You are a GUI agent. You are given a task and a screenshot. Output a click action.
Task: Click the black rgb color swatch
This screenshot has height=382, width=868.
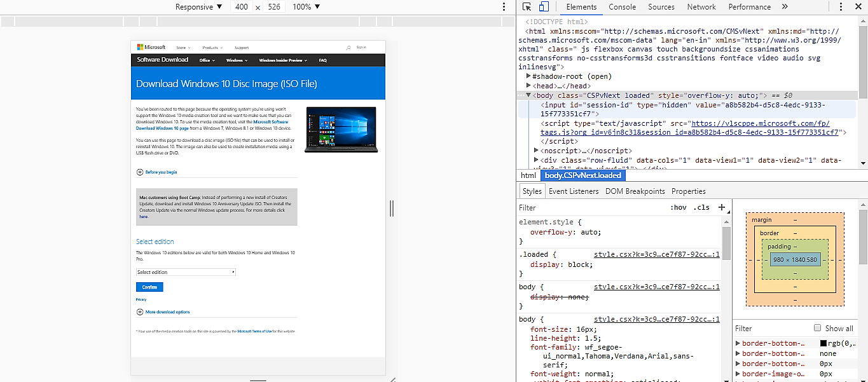[823, 344]
